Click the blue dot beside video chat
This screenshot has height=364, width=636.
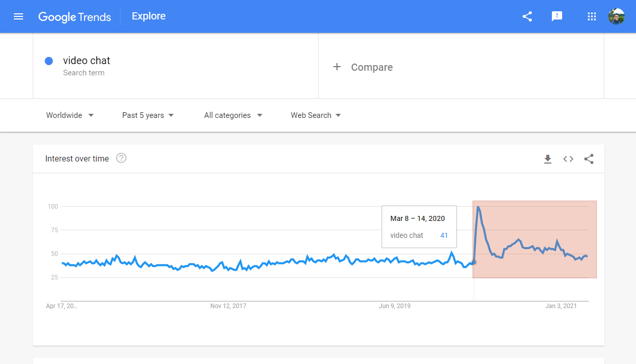point(49,61)
